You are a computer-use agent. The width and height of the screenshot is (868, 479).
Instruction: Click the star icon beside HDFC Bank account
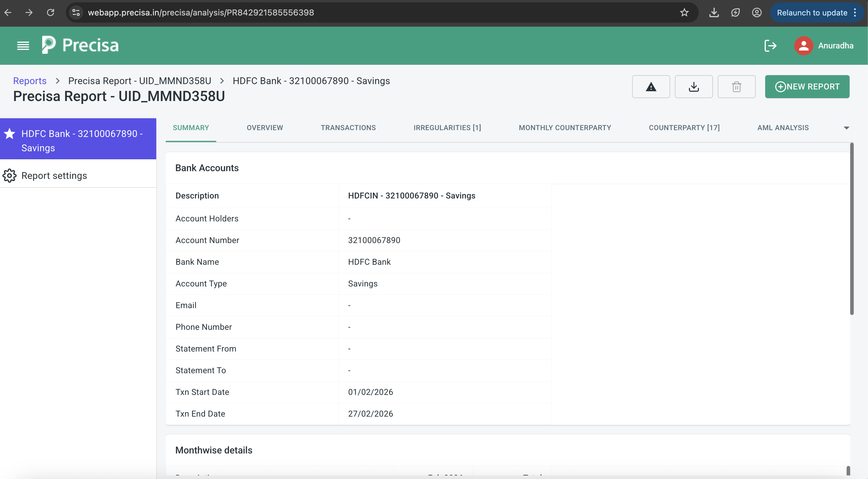click(x=10, y=133)
